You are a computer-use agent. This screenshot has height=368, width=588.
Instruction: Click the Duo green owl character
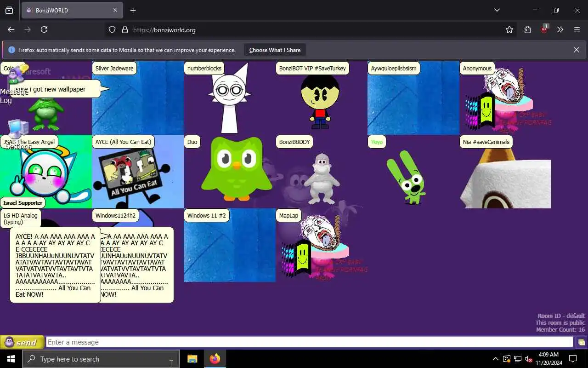[236, 169]
